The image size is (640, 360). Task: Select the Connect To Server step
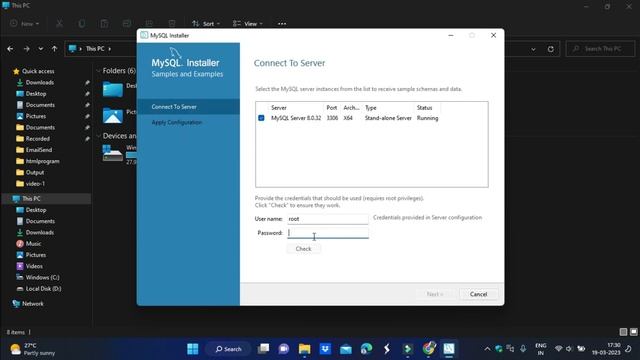[188, 107]
